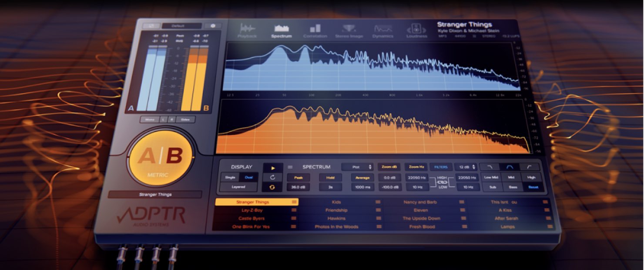Toggle the Hold option
The image size is (644, 270).
[x=331, y=178]
